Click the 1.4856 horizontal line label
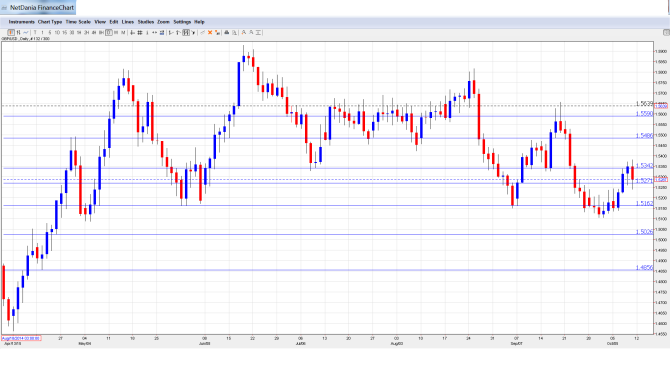This screenshot has width=670, height=377. pos(644,268)
